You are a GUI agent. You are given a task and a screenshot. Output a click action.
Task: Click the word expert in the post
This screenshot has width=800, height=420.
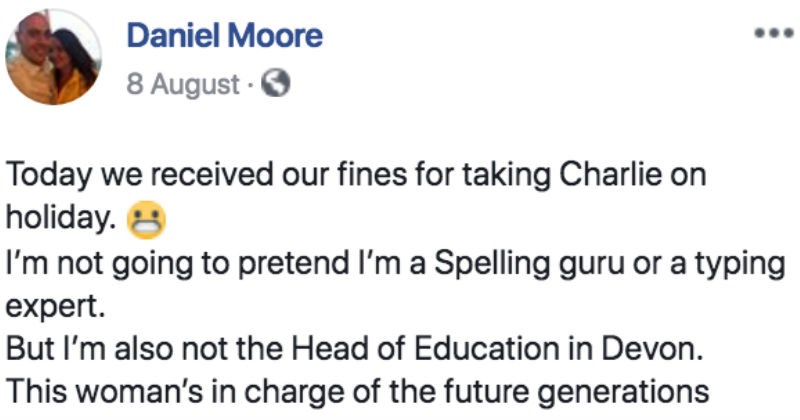[x=55, y=308]
